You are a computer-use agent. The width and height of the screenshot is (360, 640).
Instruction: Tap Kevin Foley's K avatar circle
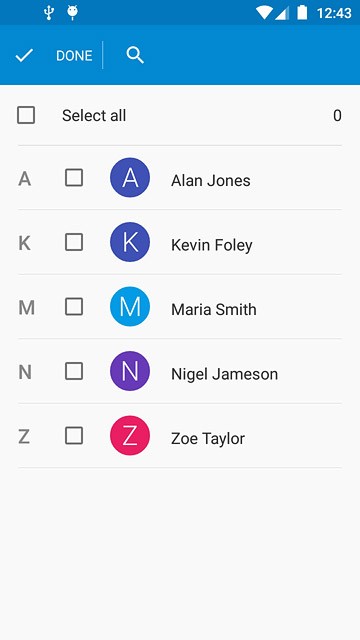[x=130, y=242]
